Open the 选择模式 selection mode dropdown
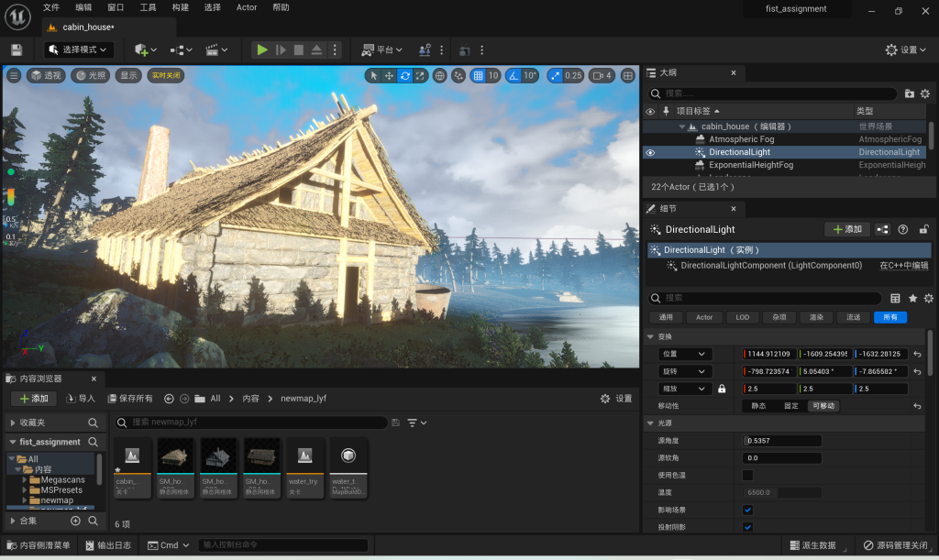939x560 pixels. 78,49
